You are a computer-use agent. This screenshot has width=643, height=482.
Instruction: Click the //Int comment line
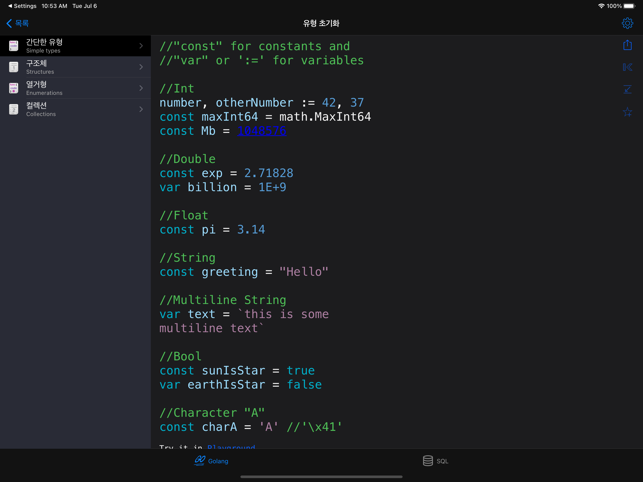[x=177, y=89]
